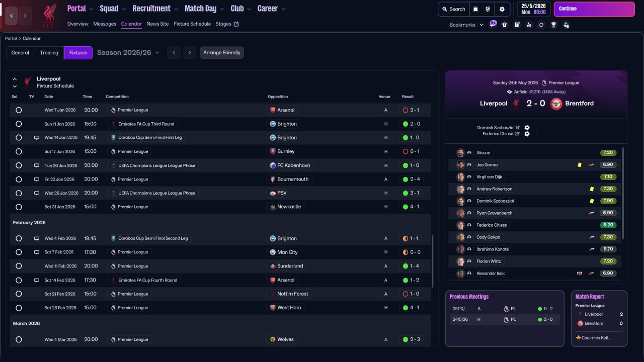644x362 pixels.
Task: Open the News Site sub-tab
Action: 157,24
